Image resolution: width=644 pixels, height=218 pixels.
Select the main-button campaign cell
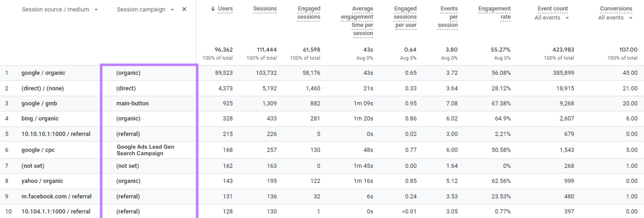132,103
